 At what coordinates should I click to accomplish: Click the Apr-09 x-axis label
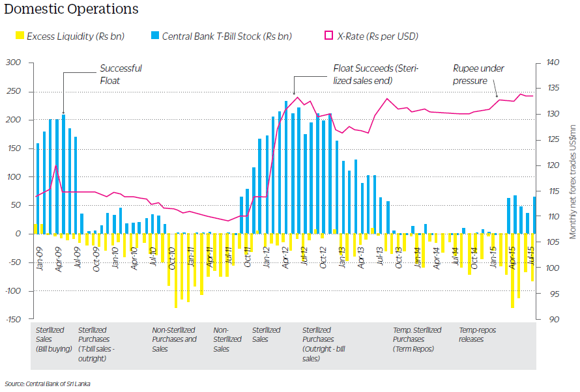click(x=59, y=259)
